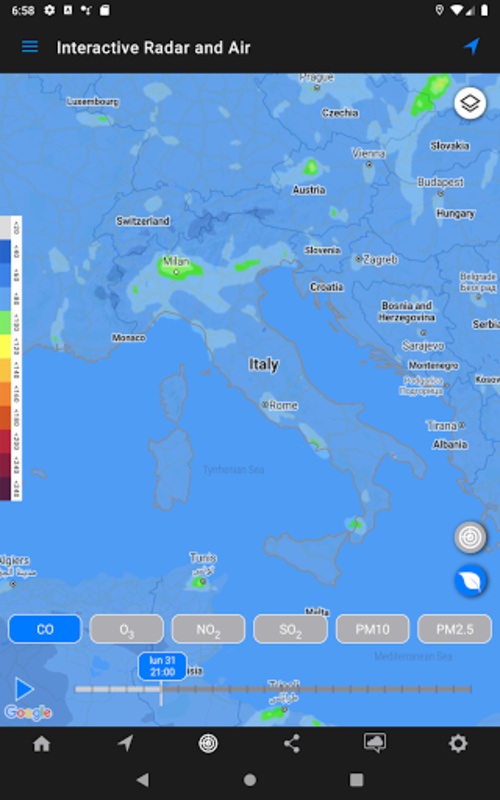Select the O3 pollutant filter
The width and height of the screenshot is (500, 800).
point(127,629)
